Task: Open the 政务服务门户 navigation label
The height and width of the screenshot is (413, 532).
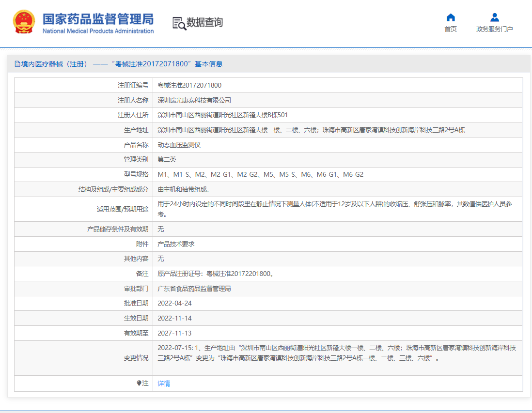Action: pyautogui.click(x=494, y=29)
